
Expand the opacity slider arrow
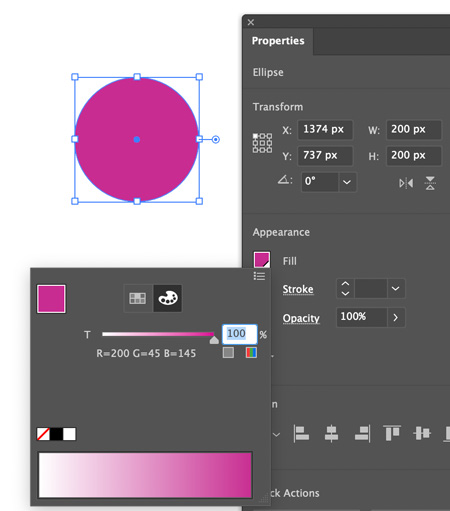pos(396,317)
